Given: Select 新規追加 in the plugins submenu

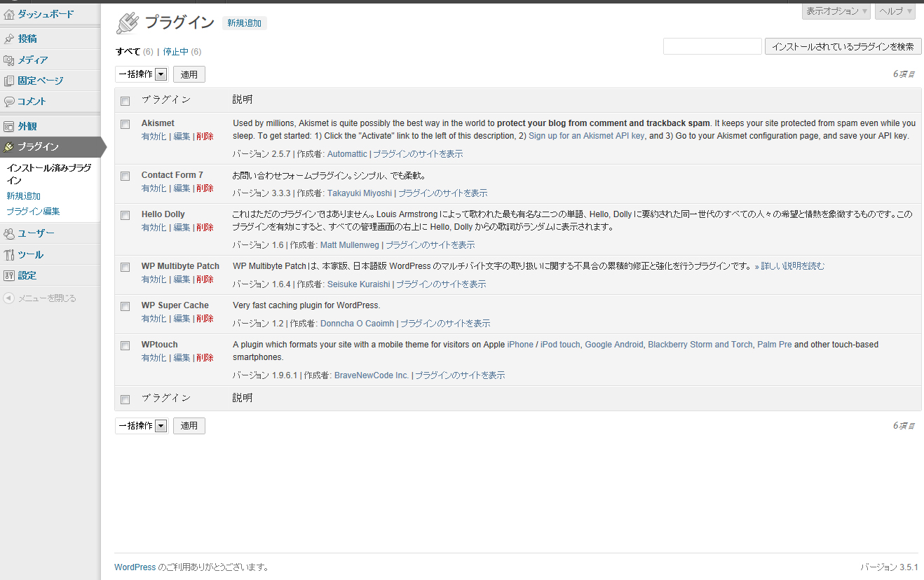Looking at the screenshot, I should point(23,196).
